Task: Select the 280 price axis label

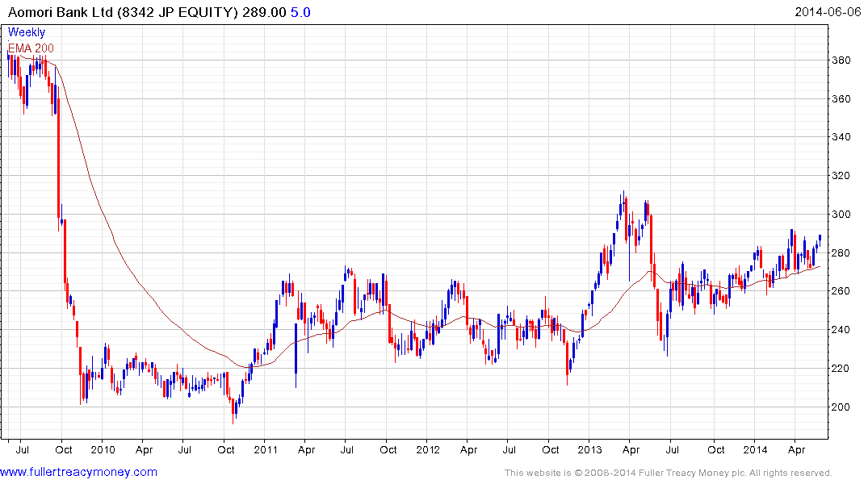Action: (841, 252)
